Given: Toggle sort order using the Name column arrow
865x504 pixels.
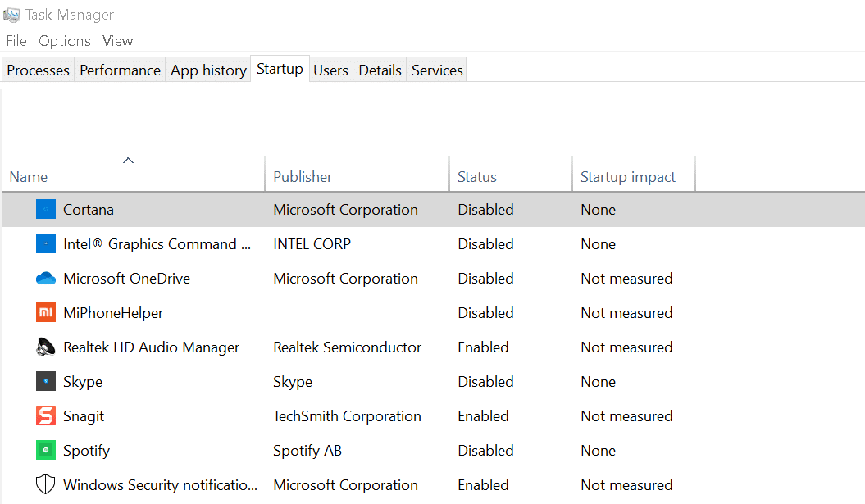Looking at the screenshot, I should pos(128,161).
